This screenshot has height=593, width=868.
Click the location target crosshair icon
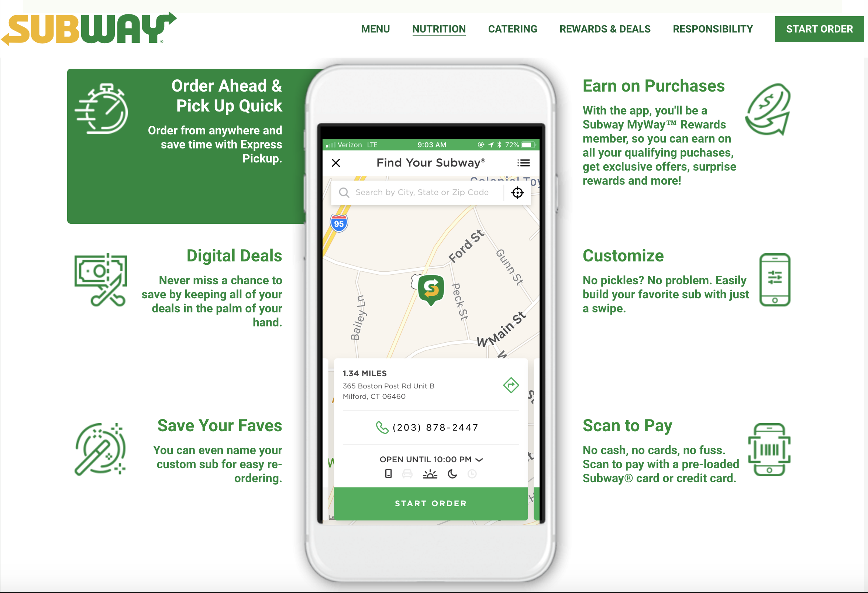518,193
